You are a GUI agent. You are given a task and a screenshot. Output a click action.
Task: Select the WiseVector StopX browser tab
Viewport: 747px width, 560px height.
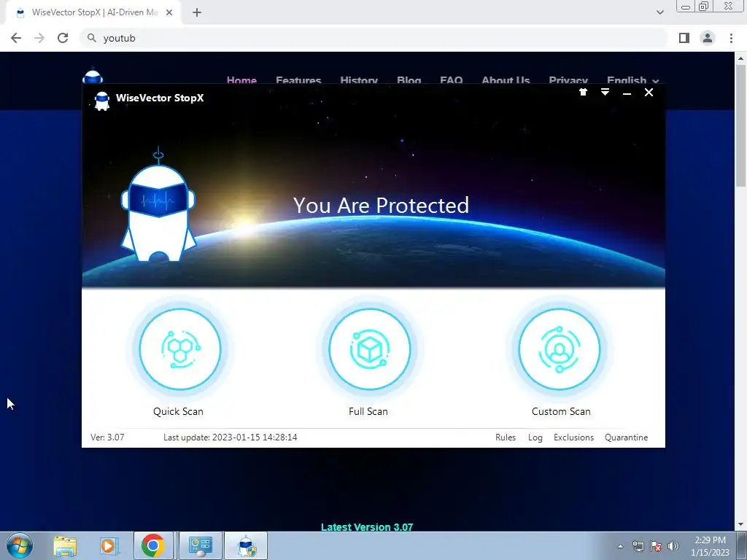click(93, 12)
